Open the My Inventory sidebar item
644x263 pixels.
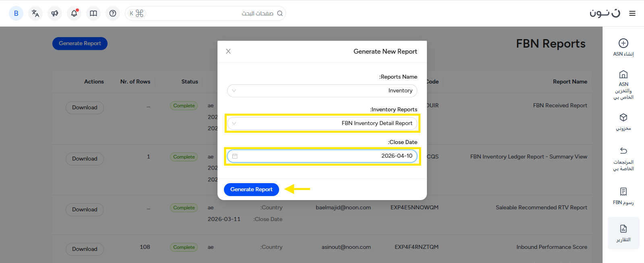(x=623, y=122)
